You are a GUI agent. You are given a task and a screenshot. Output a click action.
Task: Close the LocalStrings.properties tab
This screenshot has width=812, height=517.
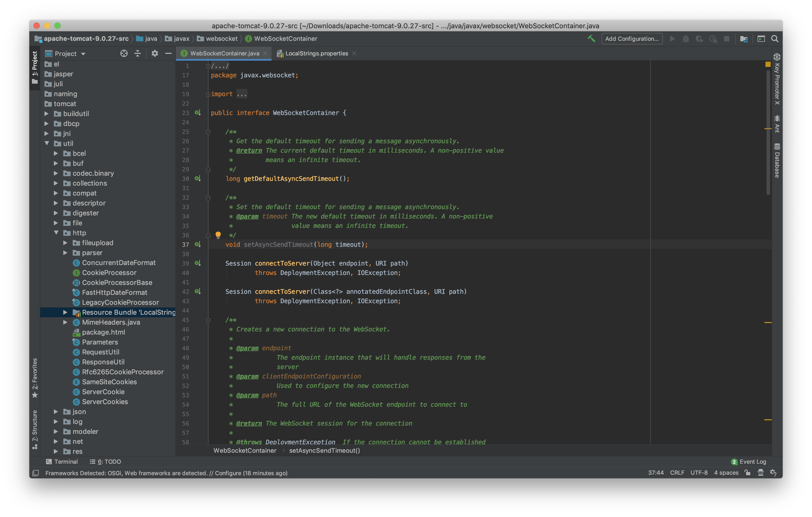(x=354, y=53)
